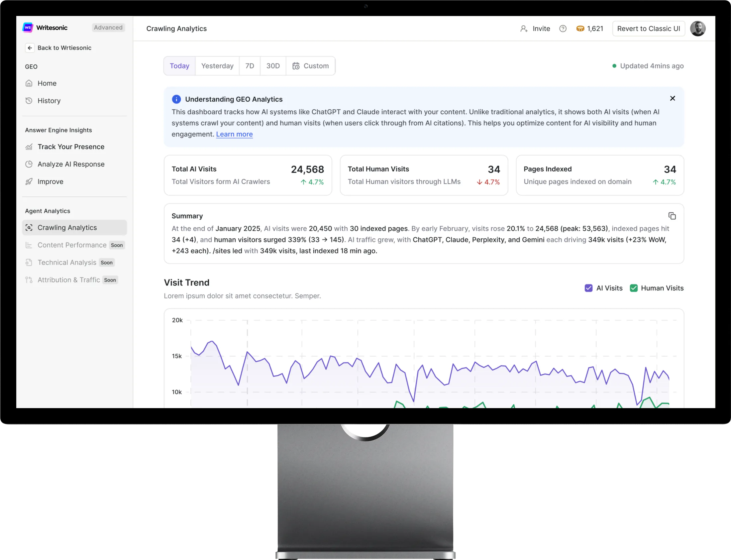Click the info icon in GEO Analytics banner

(x=176, y=99)
